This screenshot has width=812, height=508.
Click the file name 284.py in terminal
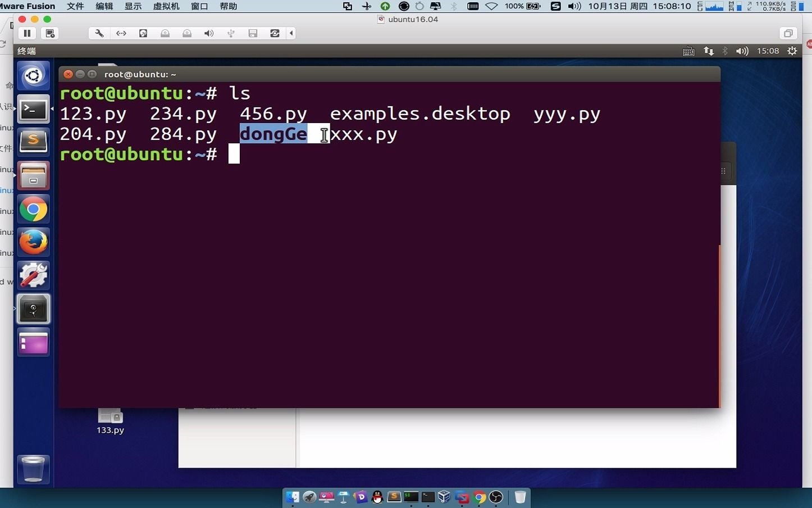pos(184,134)
